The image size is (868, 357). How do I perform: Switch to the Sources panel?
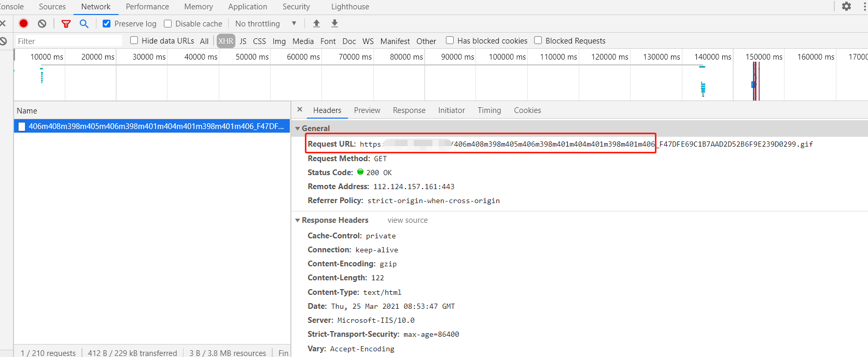tap(52, 7)
